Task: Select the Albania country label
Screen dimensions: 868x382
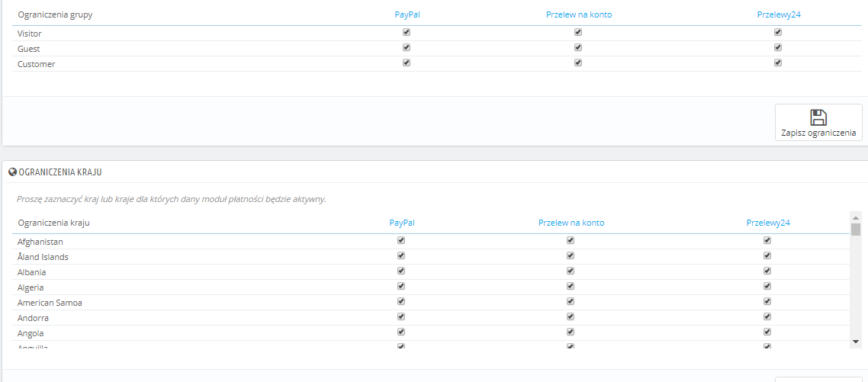Action: (x=31, y=272)
